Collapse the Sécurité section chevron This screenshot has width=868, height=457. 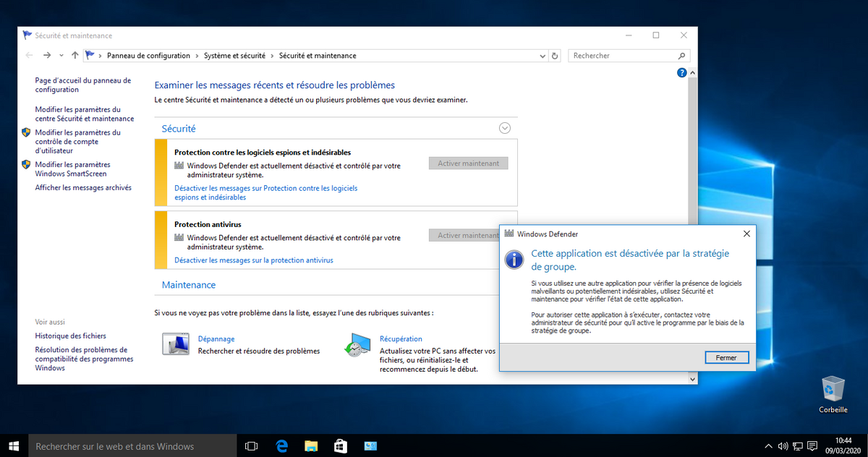(x=505, y=128)
